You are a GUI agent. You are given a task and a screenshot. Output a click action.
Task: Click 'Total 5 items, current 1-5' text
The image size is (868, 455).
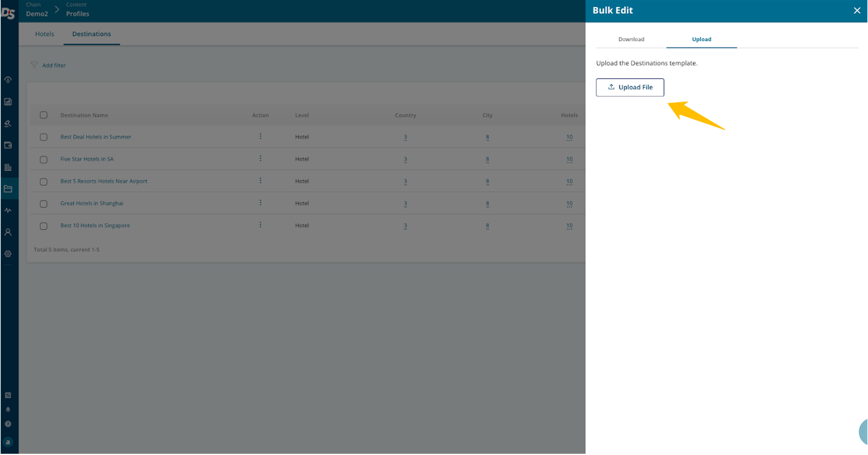click(x=67, y=249)
